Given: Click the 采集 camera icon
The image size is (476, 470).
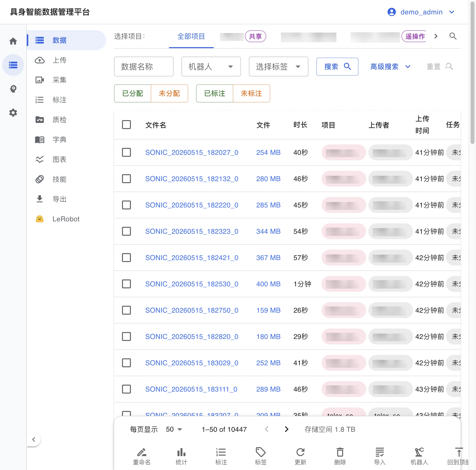Looking at the screenshot, I should click(x=40, y=80).
